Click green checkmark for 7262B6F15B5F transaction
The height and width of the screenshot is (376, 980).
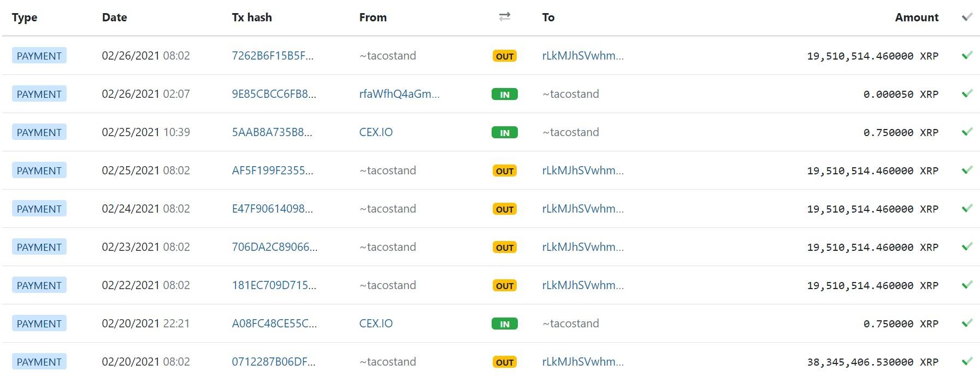point(967,55)
